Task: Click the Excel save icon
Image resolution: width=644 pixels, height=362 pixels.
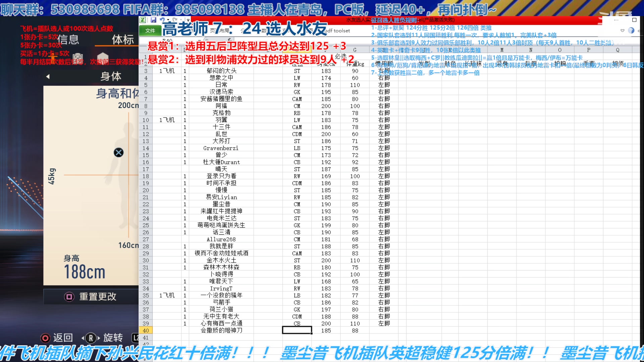Action: click(153, 20)
